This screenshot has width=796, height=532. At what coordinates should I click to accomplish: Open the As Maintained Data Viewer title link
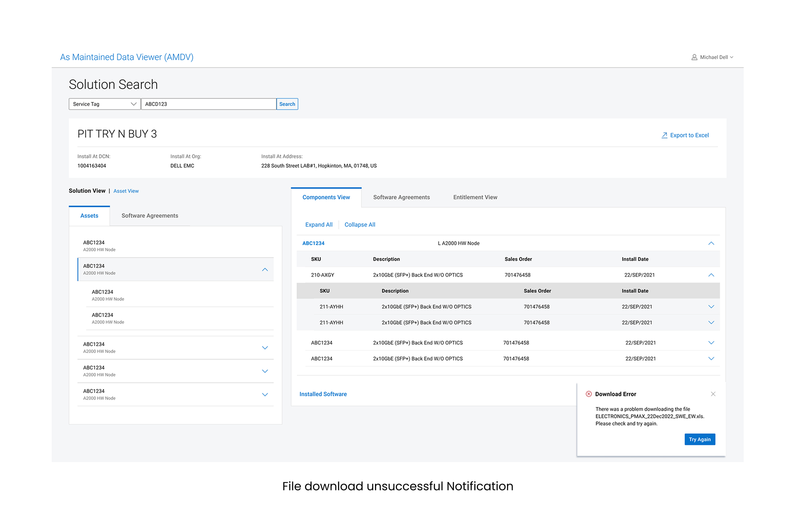pos(126,57)
